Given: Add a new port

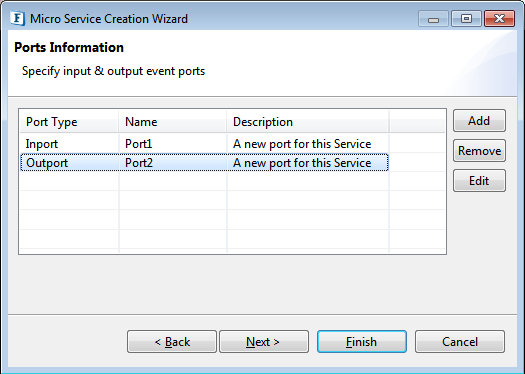Looking at the screenshot, I should [x=479, y=121].
